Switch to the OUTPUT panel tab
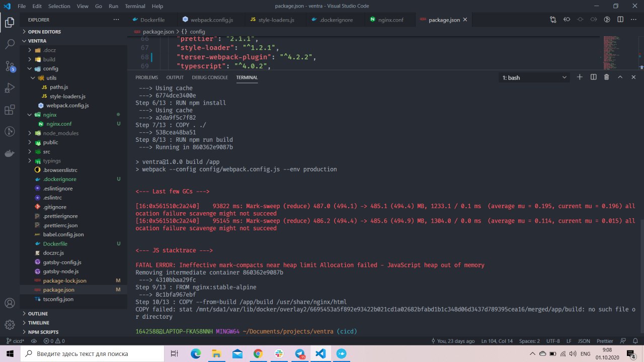The image size is (644, 362). click(x=175, y=77)
